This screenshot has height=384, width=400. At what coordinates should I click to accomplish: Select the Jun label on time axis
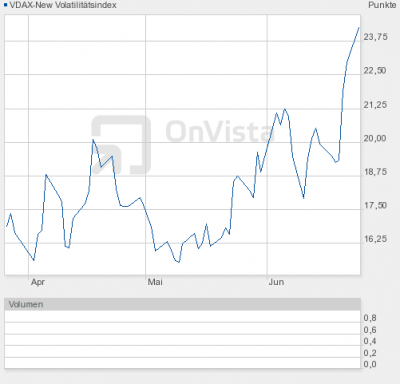tap(276, 282)
